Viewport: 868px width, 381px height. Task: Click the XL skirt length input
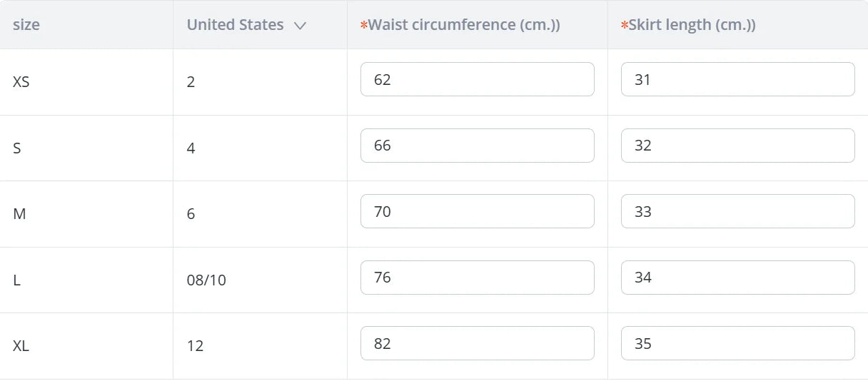tap(737, 343)
